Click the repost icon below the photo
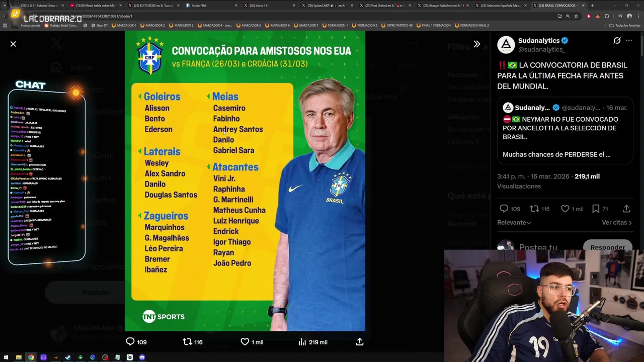644x362 pixels. (x=187, y=342)
